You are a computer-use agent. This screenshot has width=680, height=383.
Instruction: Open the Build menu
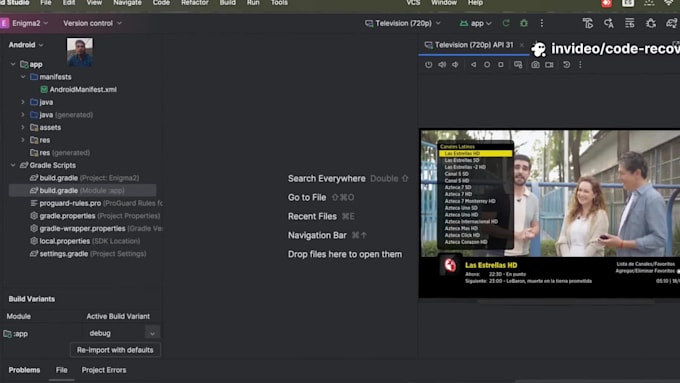pos(228,3)
